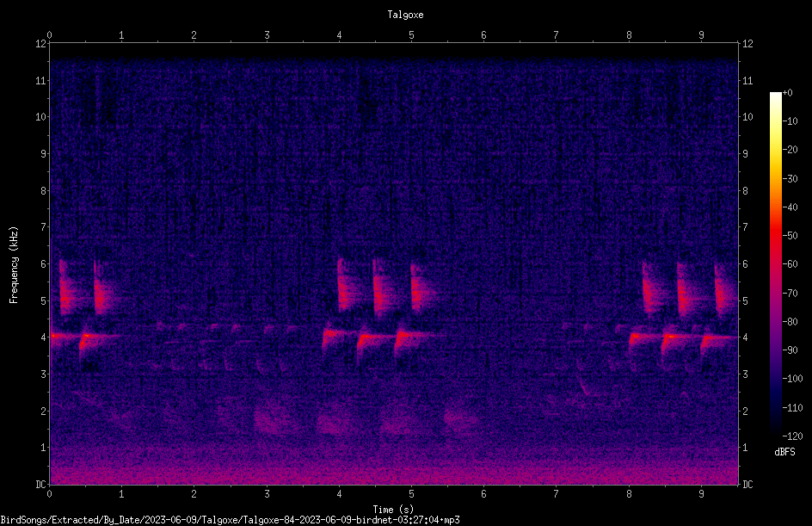The height and width of the screenshot is (526, 812).
Task: Click "9" on the top time axis
Action: point(701,35)
